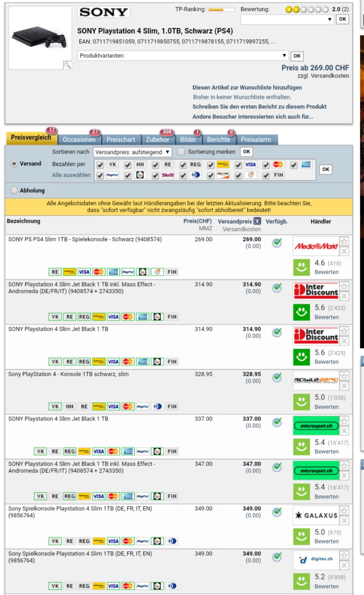Add this article to the Wunschliste

click(247, 87)
